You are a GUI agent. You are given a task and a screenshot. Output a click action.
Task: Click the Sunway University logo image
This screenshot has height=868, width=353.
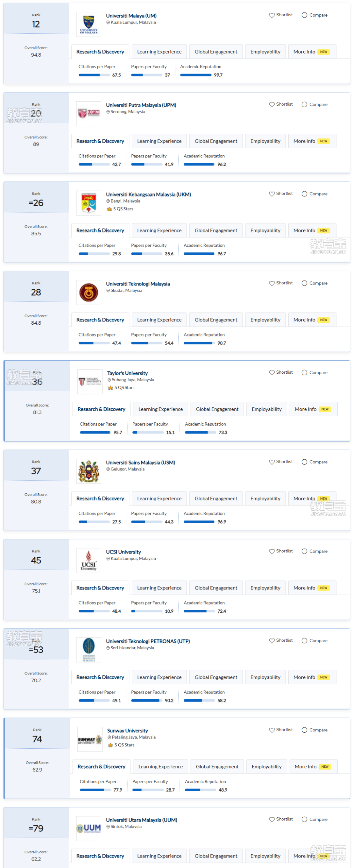(90, 739)
